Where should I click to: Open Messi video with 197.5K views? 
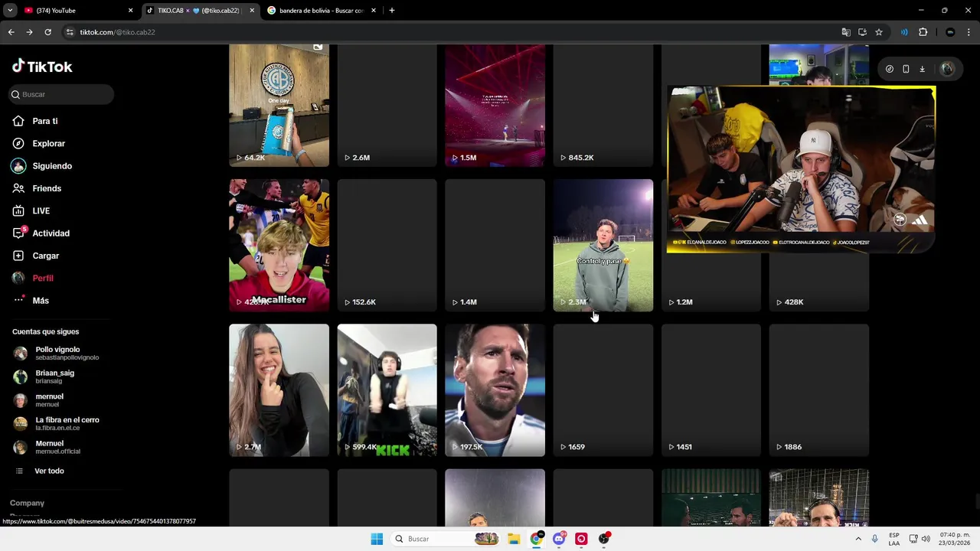(495, 390)
